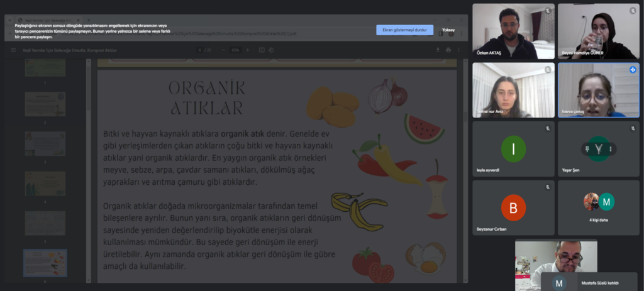Dismiss the warning with 'Yoksay'

[x=448, y=30]
